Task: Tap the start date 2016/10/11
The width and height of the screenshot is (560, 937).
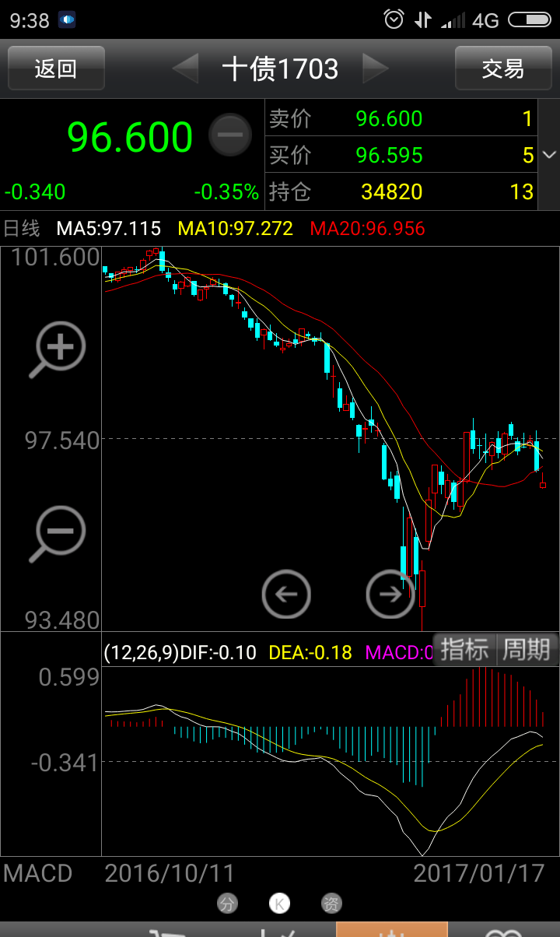Action: (x=170, y=873)
